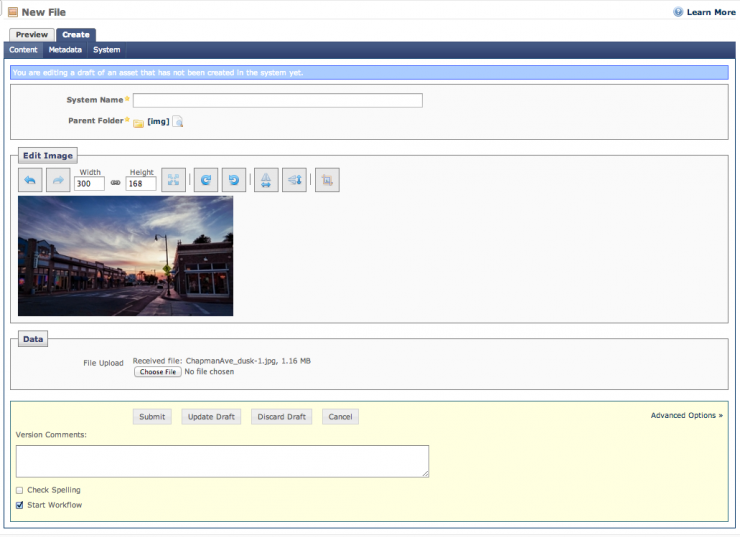
Task: Switch to the Preview tab
Action: tap(32, 35)
